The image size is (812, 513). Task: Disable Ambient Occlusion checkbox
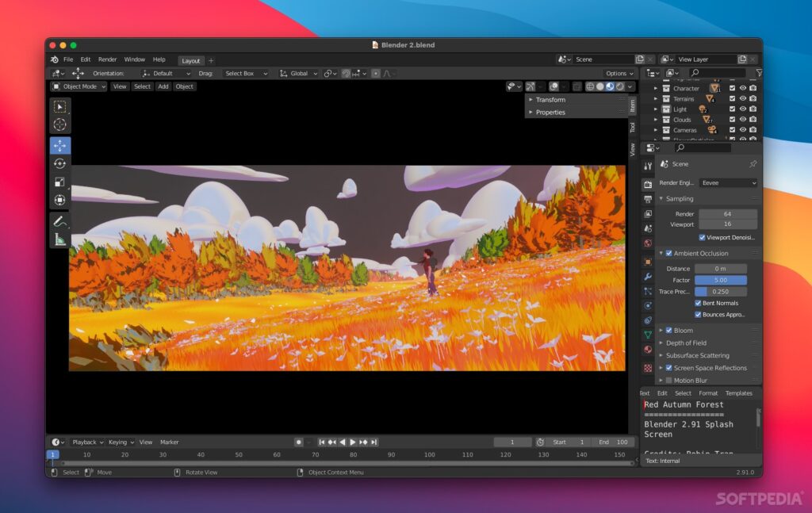pos(669,254)
